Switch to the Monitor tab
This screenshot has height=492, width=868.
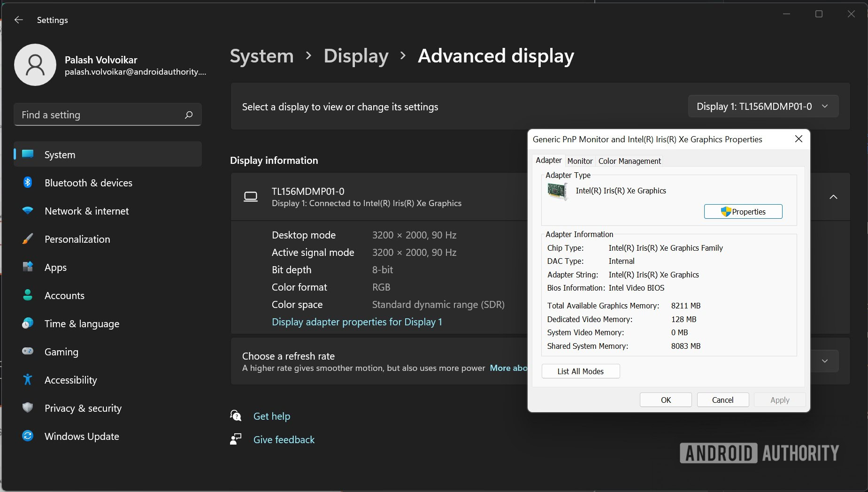[x=580, y=161]
